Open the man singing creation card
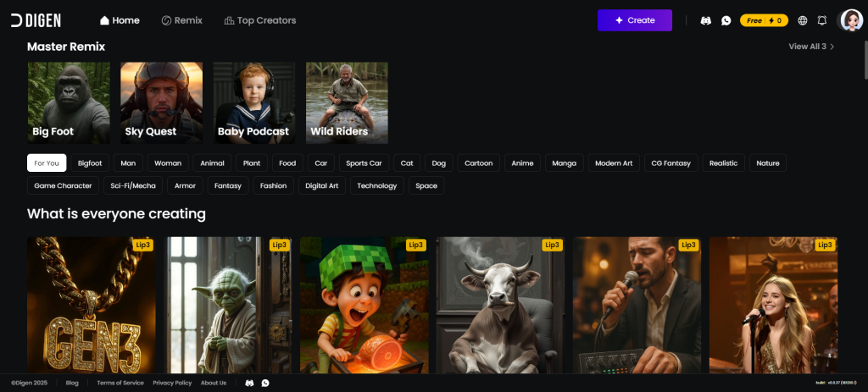 pos(637,305)
